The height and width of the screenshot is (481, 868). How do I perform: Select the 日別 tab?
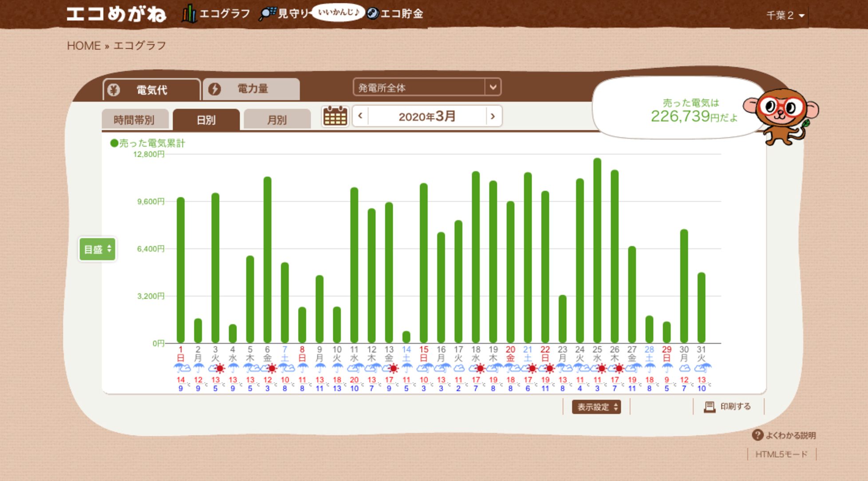pyautogui.click(x=206, y=119)
